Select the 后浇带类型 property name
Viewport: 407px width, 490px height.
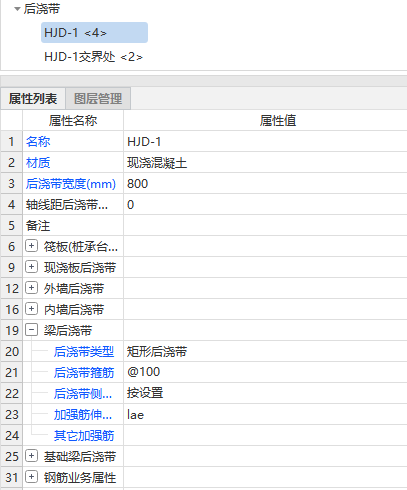[84, 352]
